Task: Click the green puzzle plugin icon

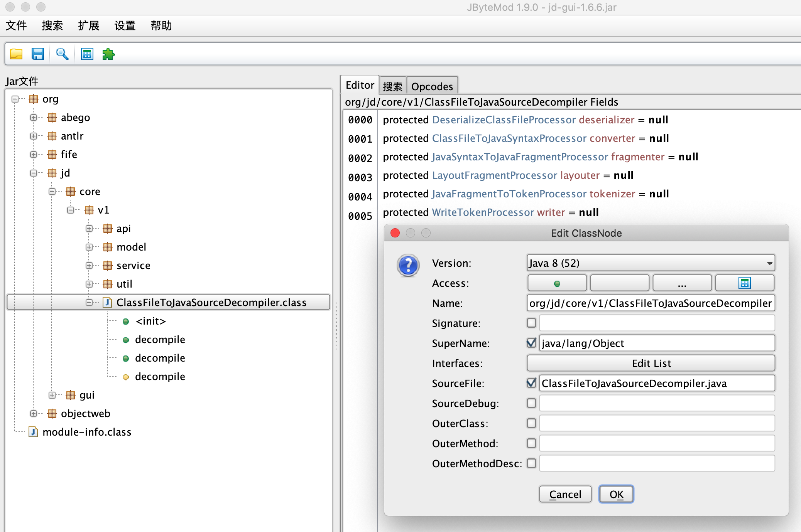Action: [108, 54]
